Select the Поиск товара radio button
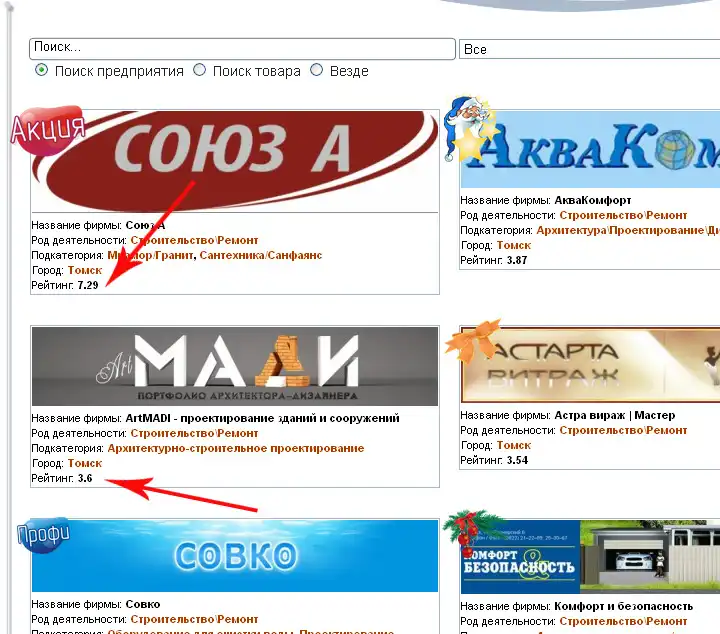Screen dimensions: 720x634 point(200,71)
